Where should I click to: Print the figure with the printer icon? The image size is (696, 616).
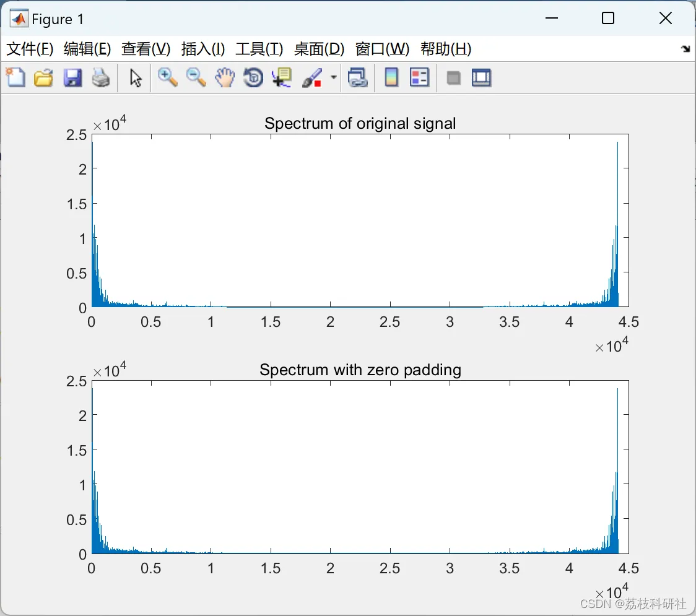[x=101, y=77]
